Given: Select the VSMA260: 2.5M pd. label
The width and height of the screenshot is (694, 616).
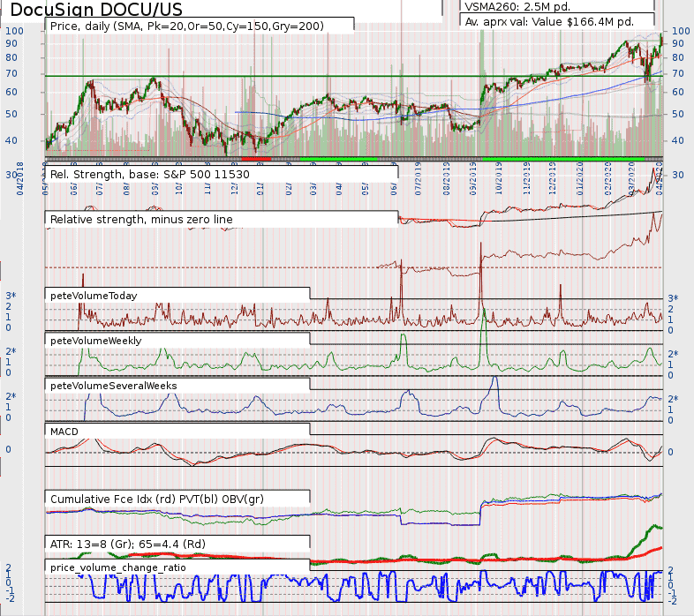Looking at the screenshot, I should pyautogui.click(x=517, y=7).
